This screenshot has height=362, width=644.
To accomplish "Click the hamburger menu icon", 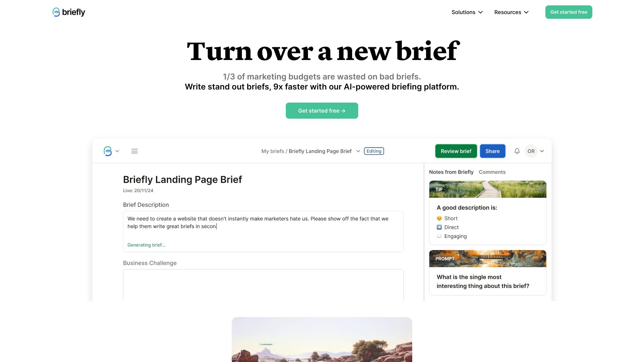I will click(x=135, y=151).
